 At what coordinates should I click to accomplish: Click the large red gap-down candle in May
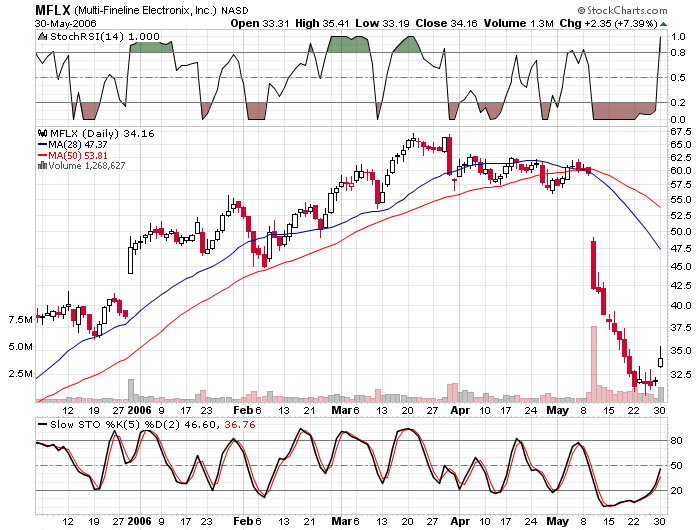(594, 264)
